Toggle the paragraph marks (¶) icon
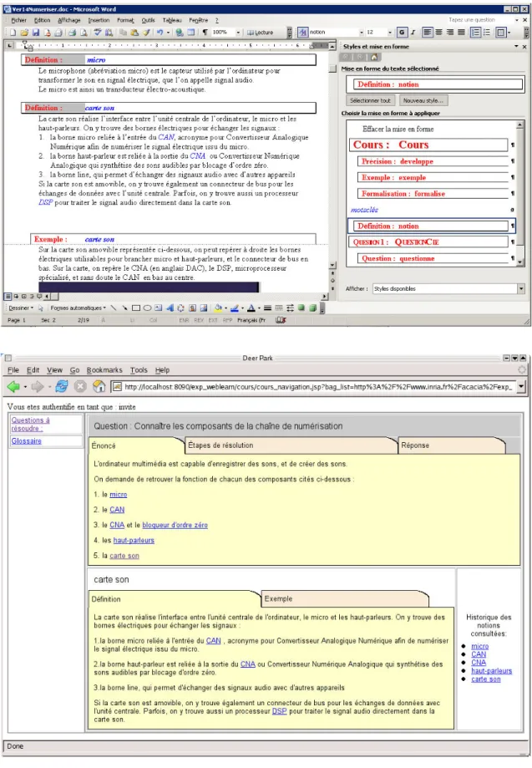The width and height of the screenshot is (532, 768). [205, 33]
